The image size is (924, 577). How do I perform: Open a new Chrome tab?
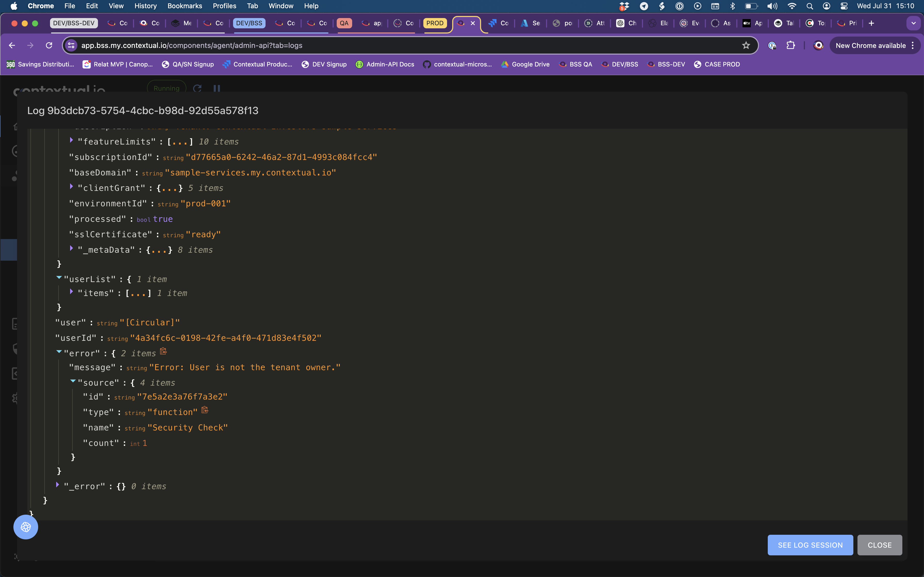pyautogui.click(x=871, y=23)
